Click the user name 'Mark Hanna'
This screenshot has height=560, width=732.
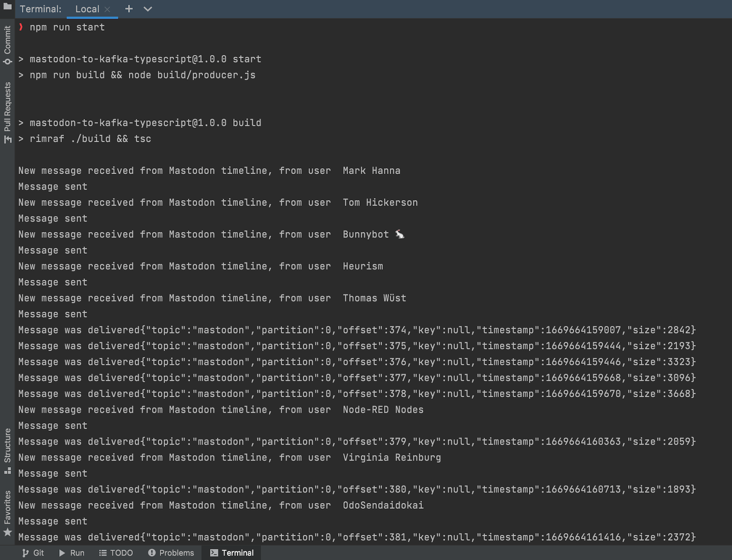tap(371, 171)
